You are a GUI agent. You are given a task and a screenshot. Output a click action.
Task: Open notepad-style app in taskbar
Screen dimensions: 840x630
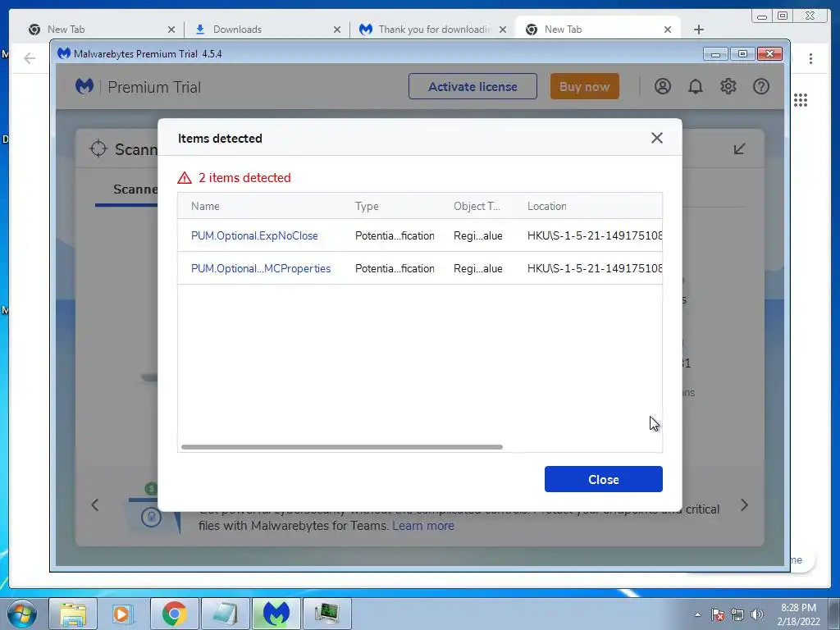pos(226,614)
